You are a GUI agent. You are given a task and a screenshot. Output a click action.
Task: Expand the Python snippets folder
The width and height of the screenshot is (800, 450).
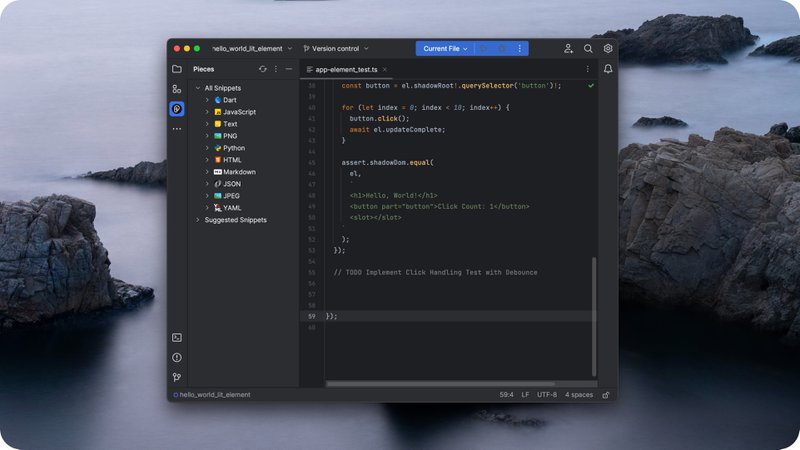pyautogui.click(x=207, y=148)
